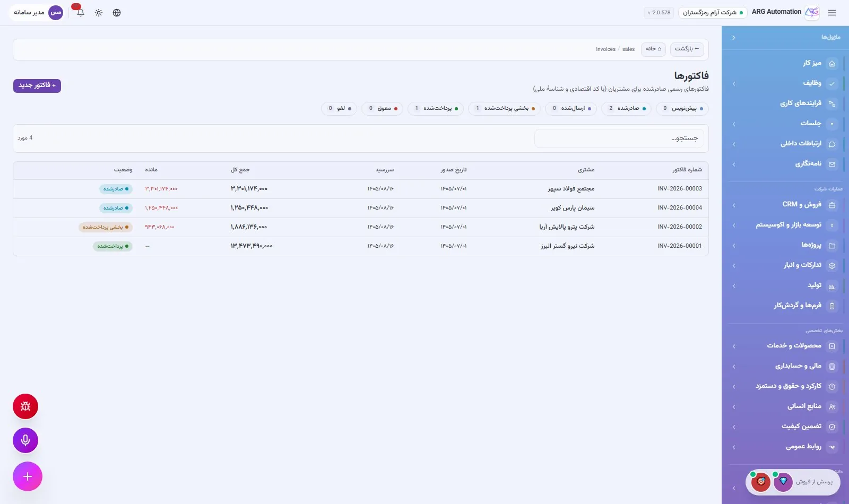Click the فاکتور جدید button
Screen dimensions: 849x504
(37, 85)
